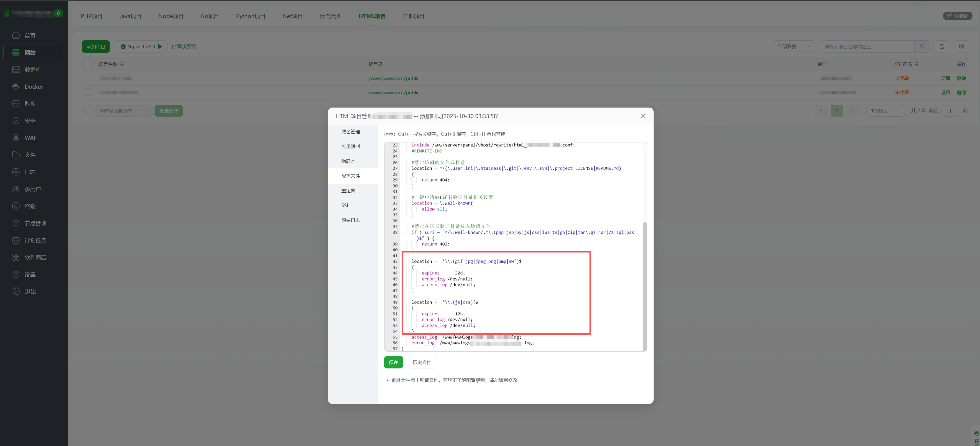Select SSL in the dialog menu

click(345, 206)
